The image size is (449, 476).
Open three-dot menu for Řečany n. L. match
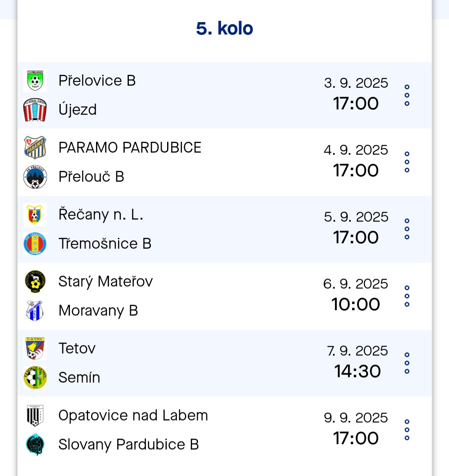pyautogui.click(x=407, y=229)
